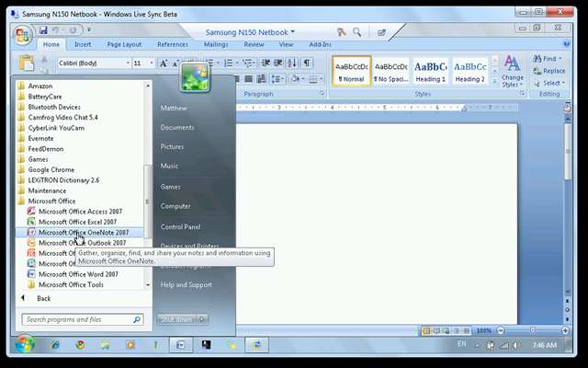Open the References ribbon tab
The image size is (588, 368).
(173, 44)
